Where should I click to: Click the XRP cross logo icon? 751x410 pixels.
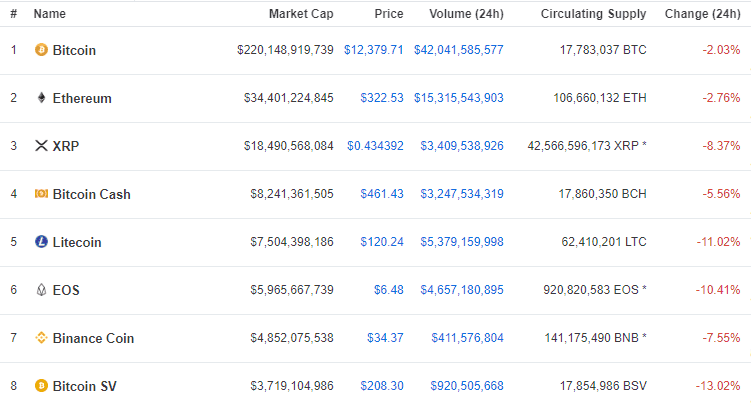pos(42,146)
